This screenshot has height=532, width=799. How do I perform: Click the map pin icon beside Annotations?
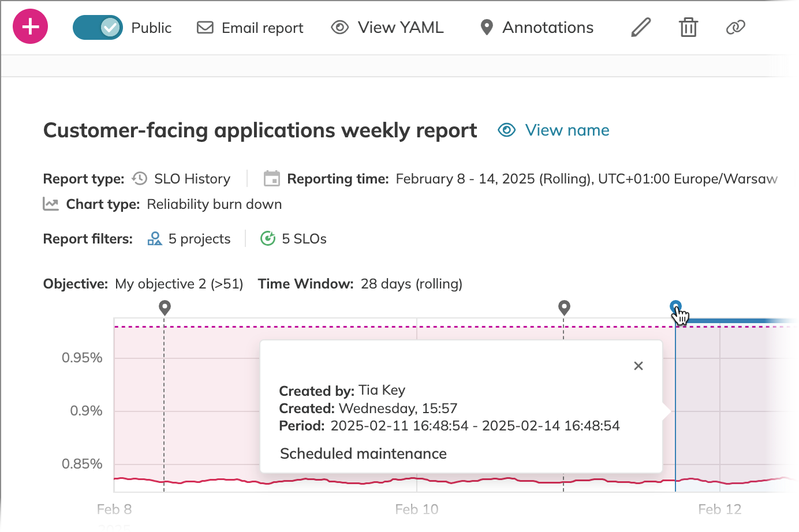click(487, 27)
